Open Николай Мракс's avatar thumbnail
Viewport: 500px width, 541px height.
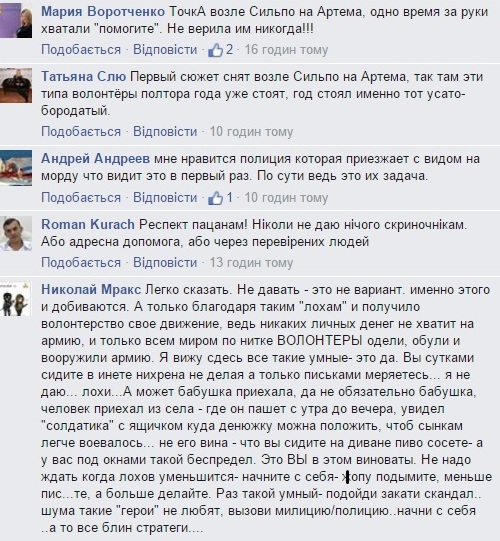coord(16,299)
